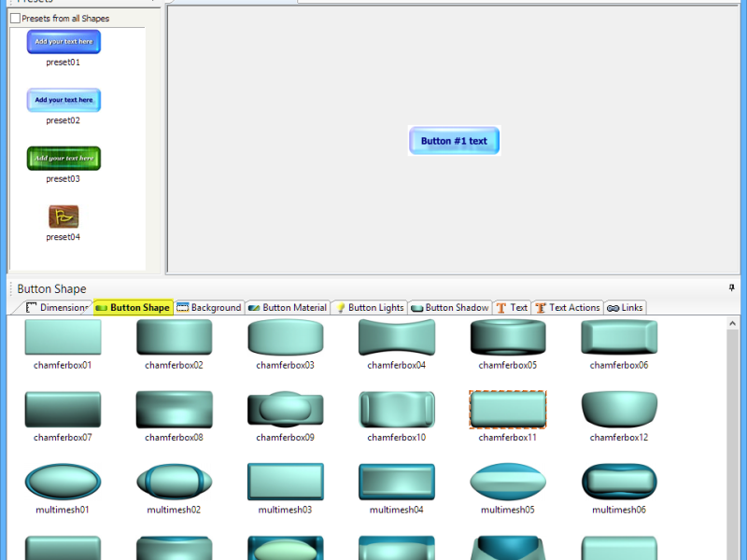Enable Presets from all Shapes checkbox
This screenshot has height=560, width=747.
(15, 18)
